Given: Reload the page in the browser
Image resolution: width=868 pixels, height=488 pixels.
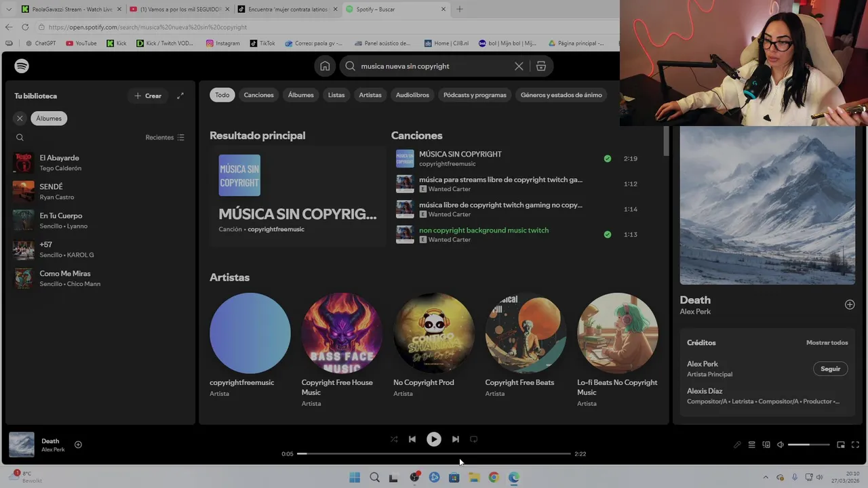Looking at the screenshot, I should (x=25, y=27).
